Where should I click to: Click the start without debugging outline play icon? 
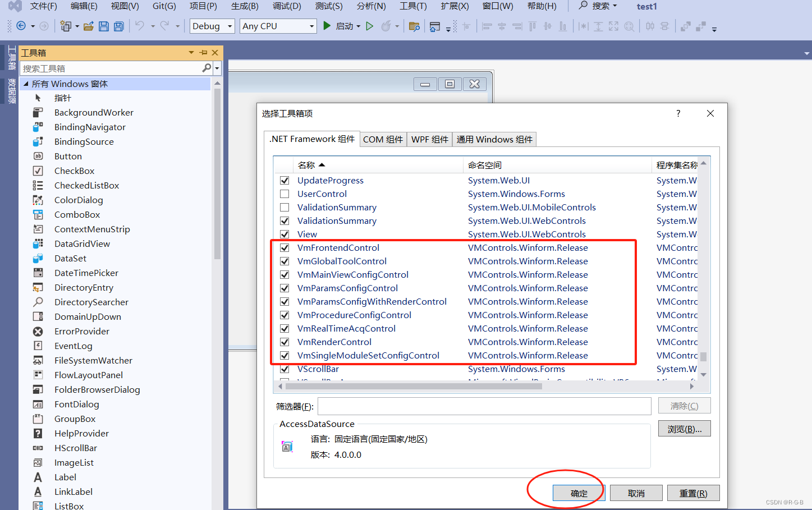(370, 26)
